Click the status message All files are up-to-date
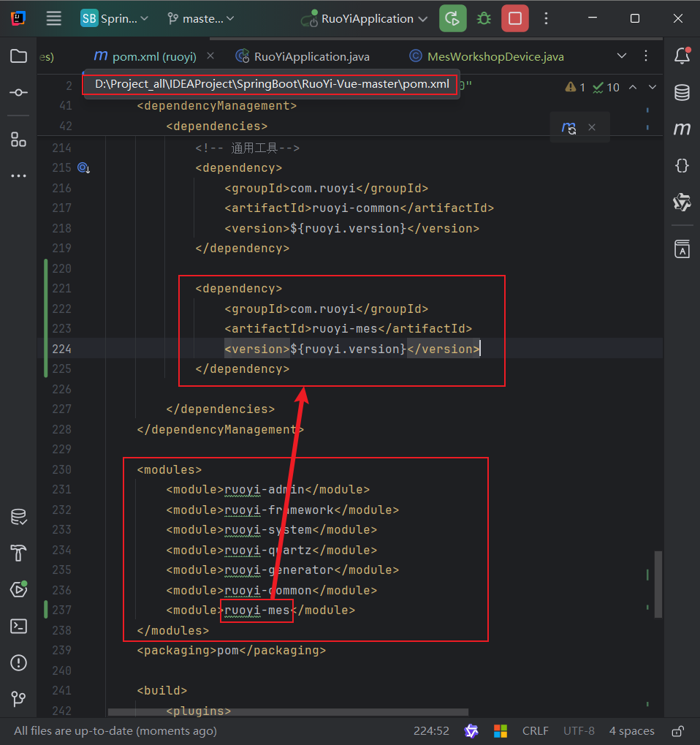 [115, 731]
